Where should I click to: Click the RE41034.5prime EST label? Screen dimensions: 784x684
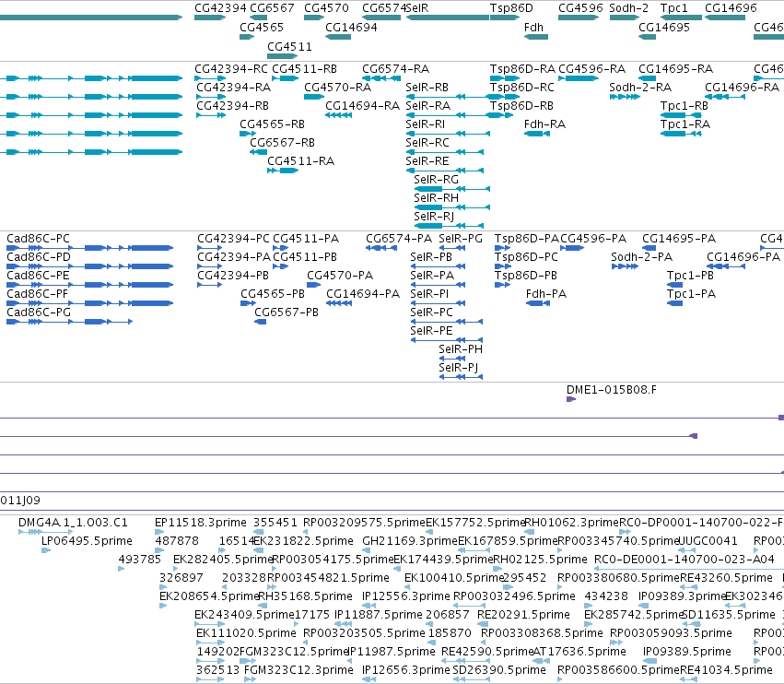pyautogui.click(x=726, y=669)
